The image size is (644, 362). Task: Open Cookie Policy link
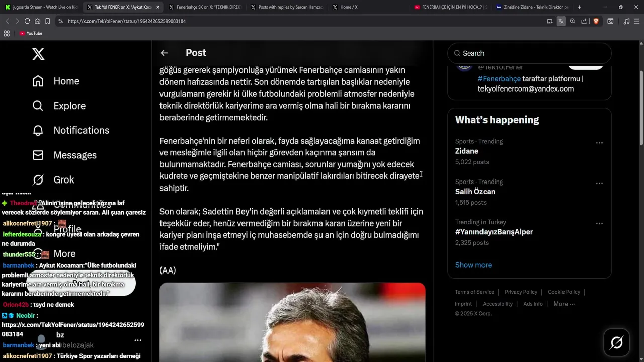tap(564, 292)
